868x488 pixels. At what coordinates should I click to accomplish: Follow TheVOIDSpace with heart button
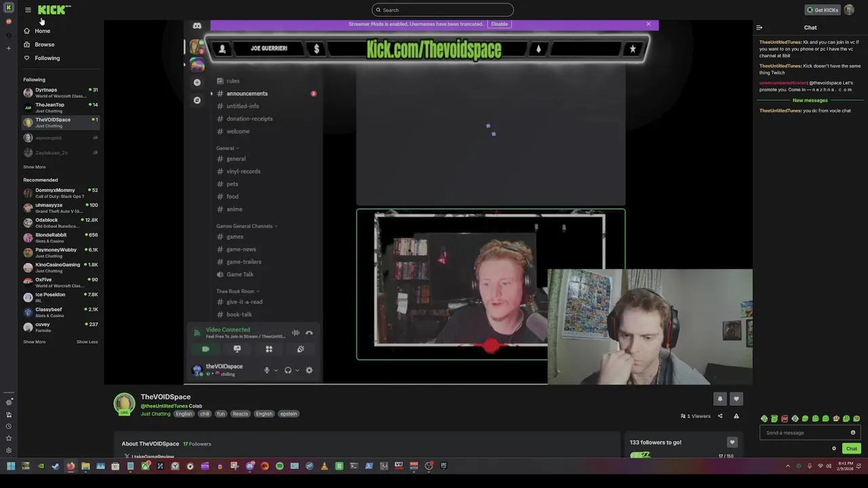tap(736, 399)
